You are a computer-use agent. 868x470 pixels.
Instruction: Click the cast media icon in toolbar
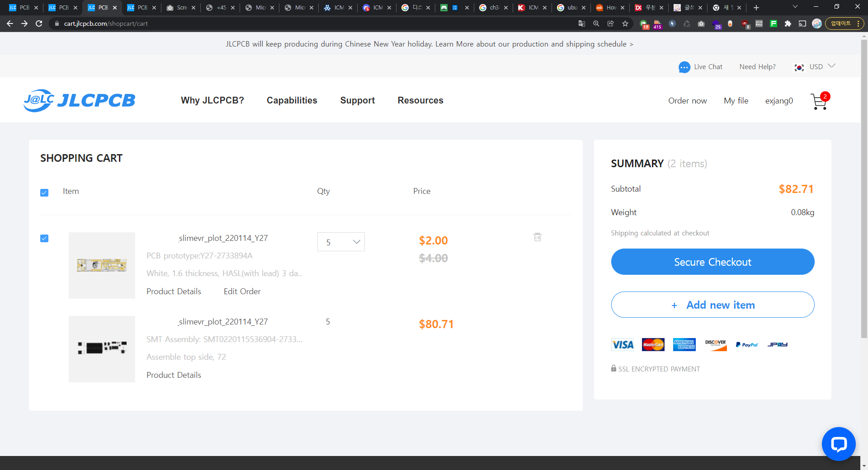point(802,23)
